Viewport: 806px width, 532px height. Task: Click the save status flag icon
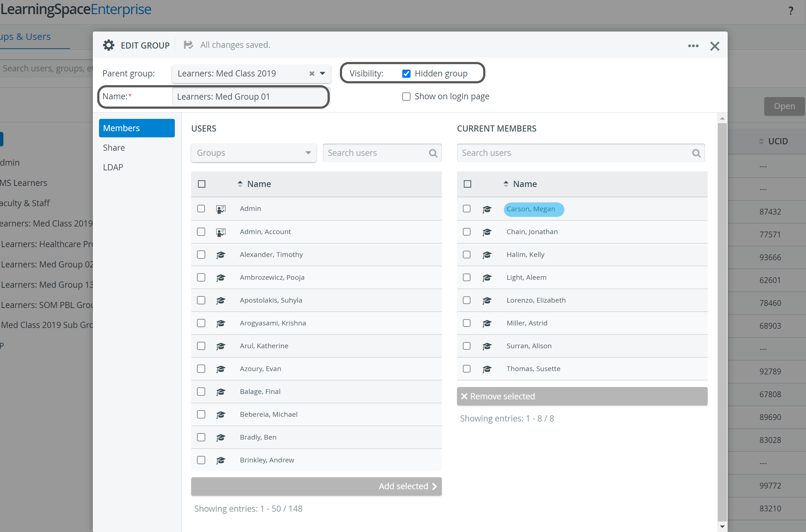[x=188, y=45]
